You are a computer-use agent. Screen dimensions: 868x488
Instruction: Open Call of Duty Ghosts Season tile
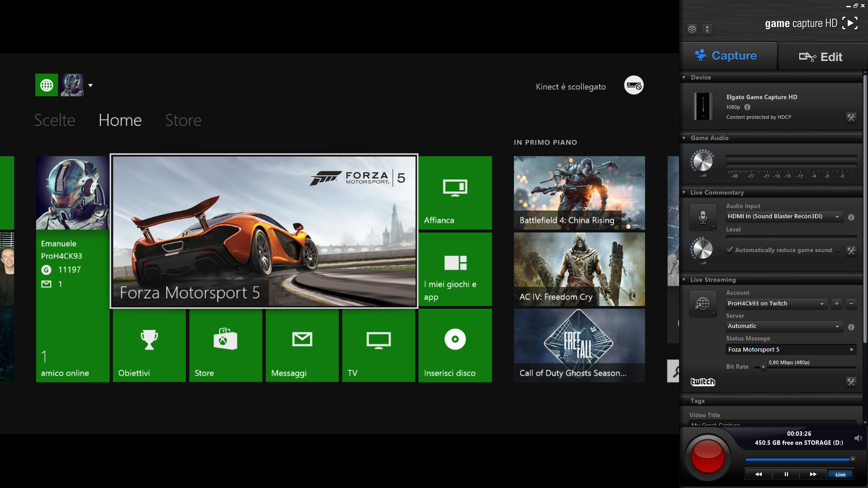(579, 346)
